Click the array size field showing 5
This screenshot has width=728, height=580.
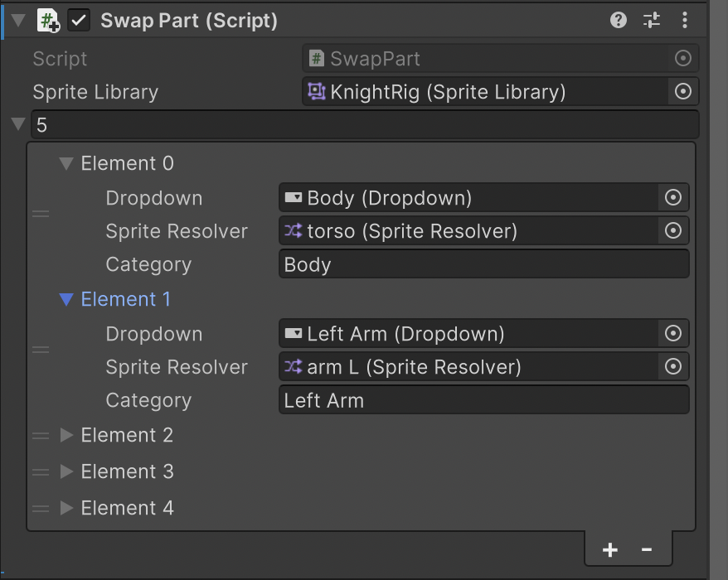(x=365, y=126)
